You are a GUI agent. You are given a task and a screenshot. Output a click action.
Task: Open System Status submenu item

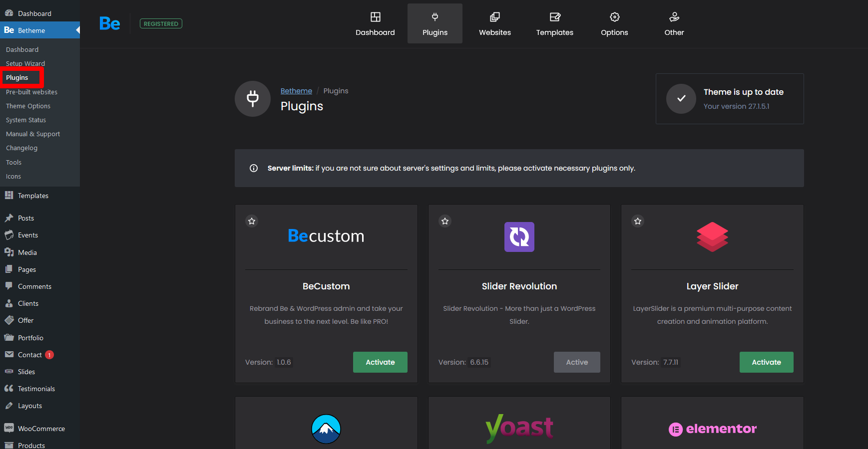click(26, 120)
